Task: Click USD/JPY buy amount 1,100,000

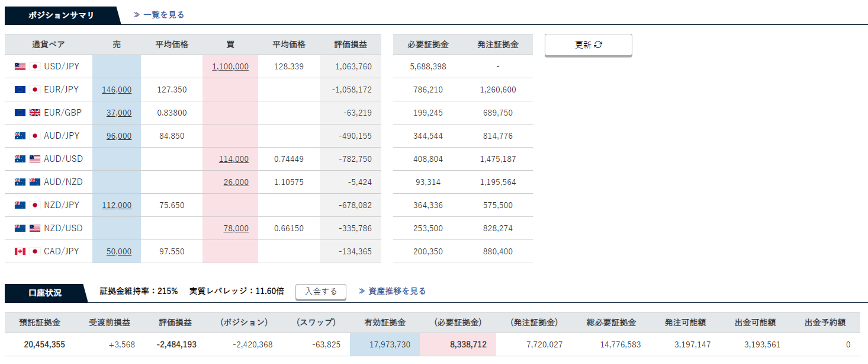Action: coord(230,66)
